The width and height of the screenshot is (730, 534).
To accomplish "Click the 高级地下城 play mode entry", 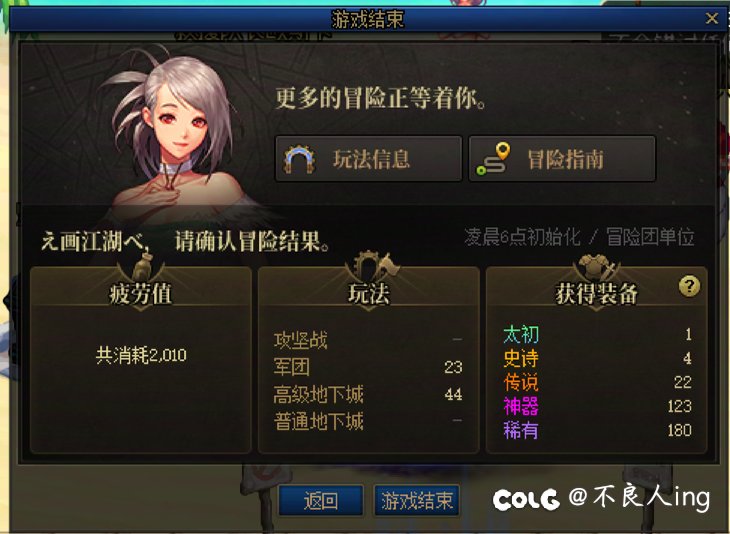I will [x=368, y=394].
